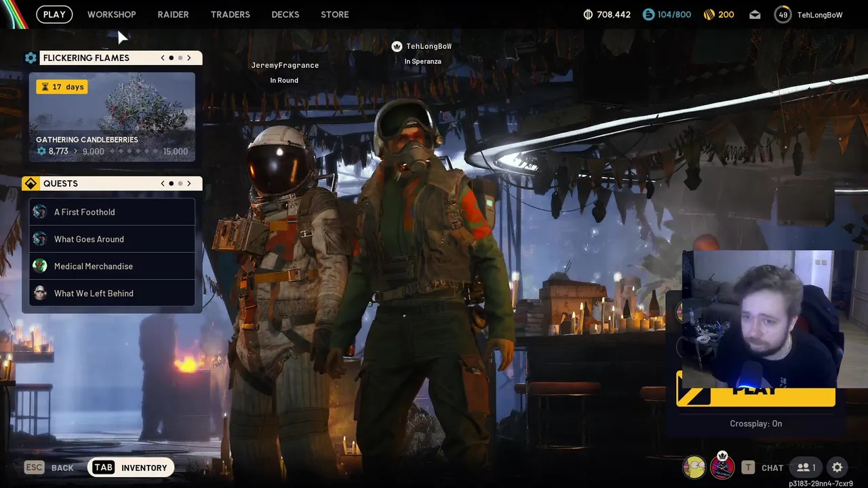The height and width of the screenshot is (488, 868).
Task: Open the Raider tab
Action: tap(173, 14)
